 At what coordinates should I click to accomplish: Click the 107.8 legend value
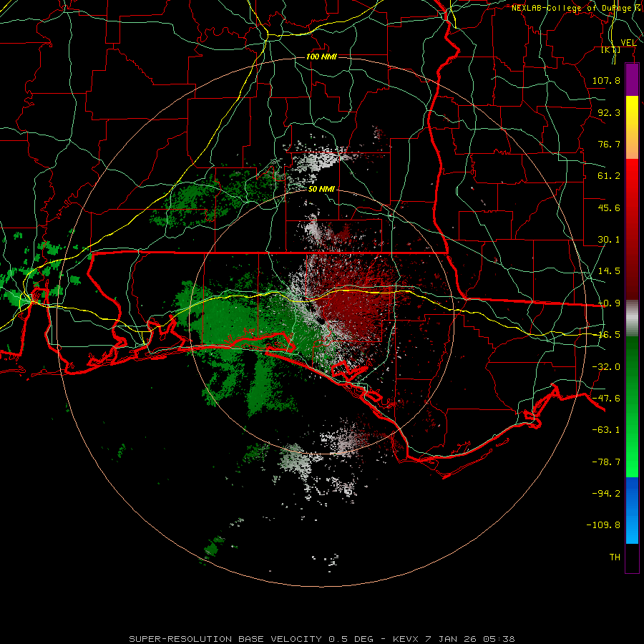point(606,80)
